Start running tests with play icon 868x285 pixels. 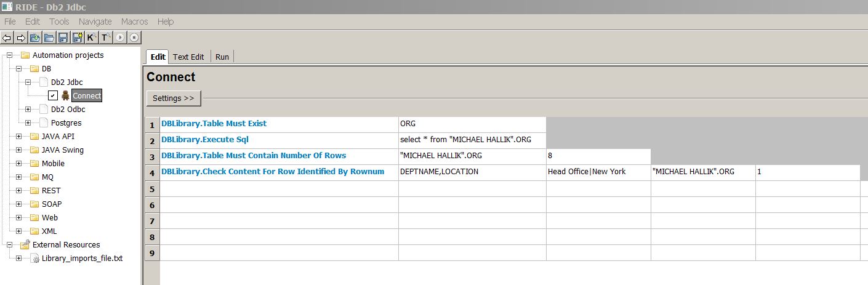(120, 38)
